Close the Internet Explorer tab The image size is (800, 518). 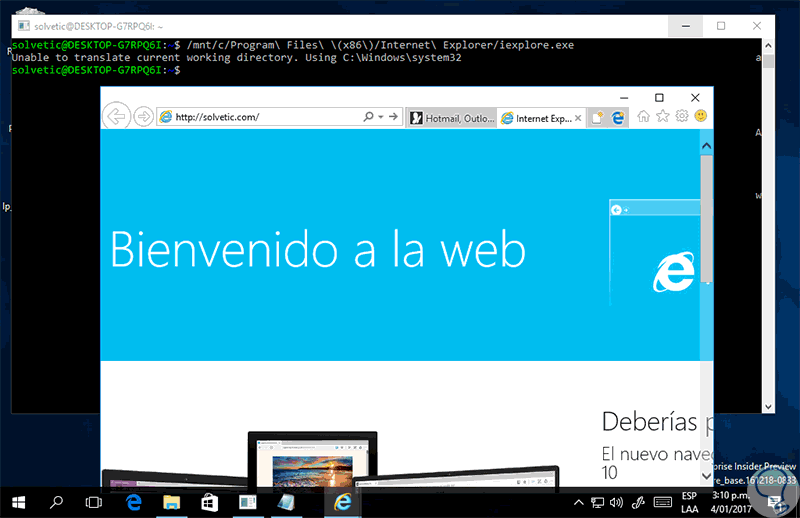578,118
